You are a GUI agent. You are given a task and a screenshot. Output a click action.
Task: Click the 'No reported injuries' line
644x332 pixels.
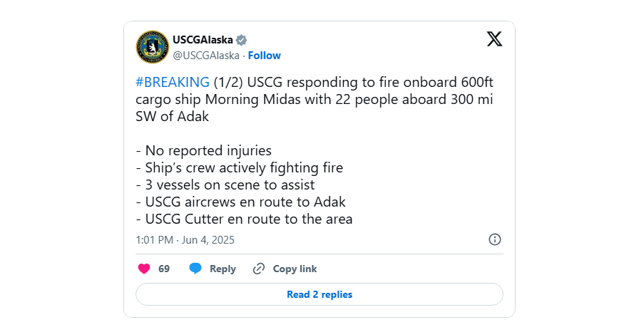204,150
